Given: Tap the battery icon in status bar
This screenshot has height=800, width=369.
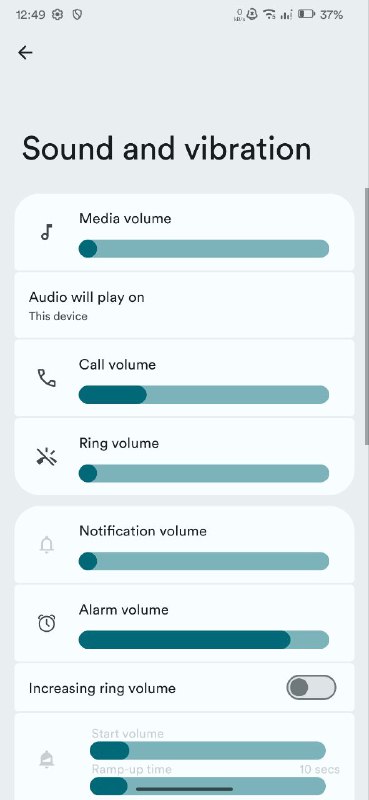Looking at the screenshot, I should tap(306, 15).
